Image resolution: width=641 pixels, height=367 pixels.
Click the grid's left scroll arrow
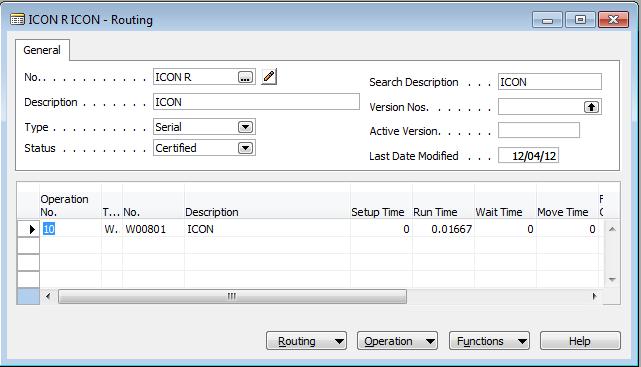click(48, 296)
